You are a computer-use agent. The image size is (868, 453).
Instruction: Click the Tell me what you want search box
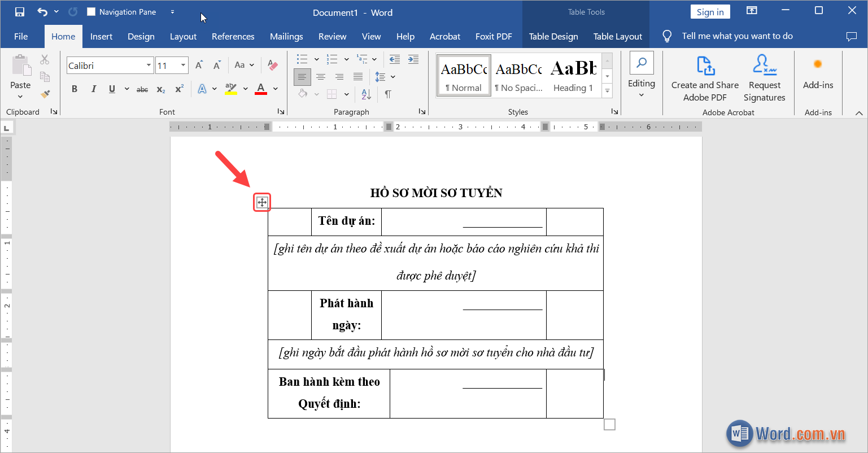pyautogui.click(x=737, y=36)
